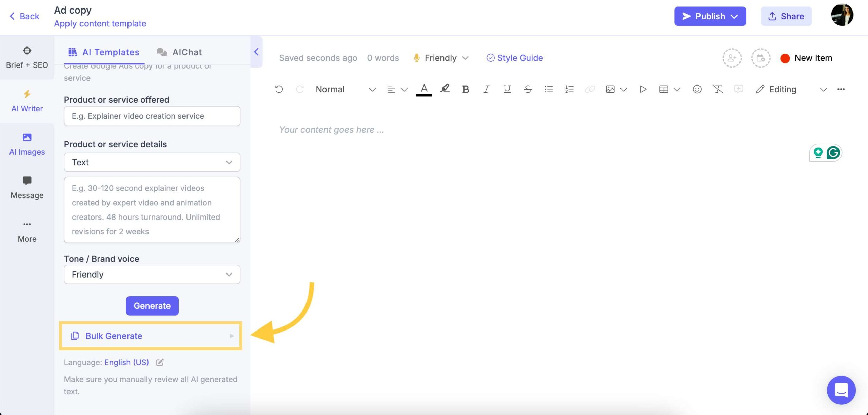This screenshot has width=868, height=415.
Task: Click the Insert Image icon
Action: point(610,89)
